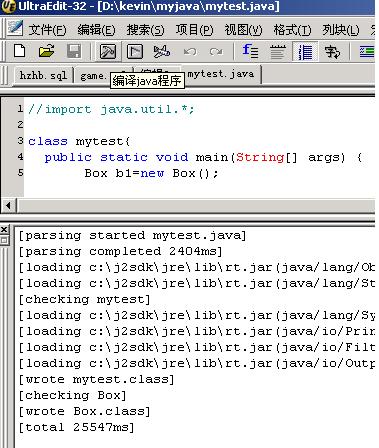Click the document icon left of 文件 menu
This screenshot has height=448, width=379.
(15, 28)
